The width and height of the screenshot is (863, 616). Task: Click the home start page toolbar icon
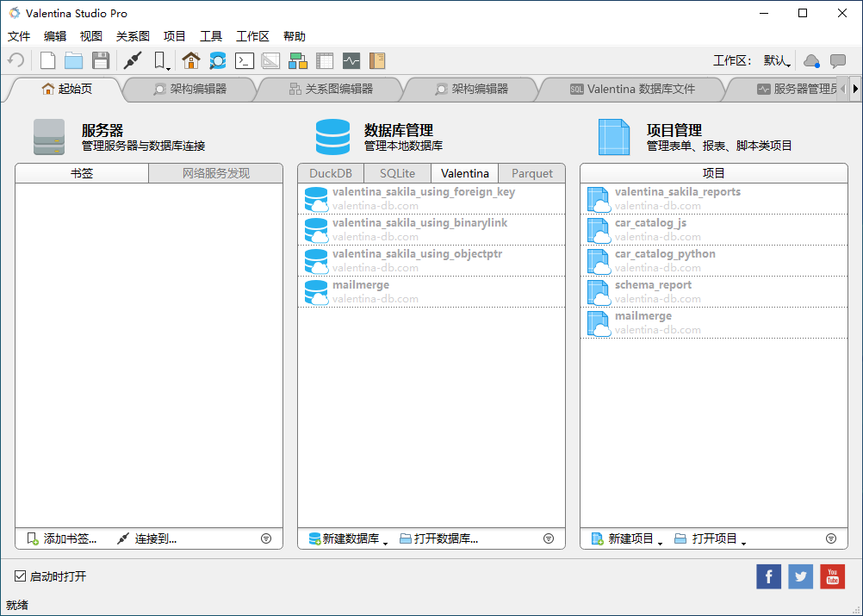(x=191, y=60)
